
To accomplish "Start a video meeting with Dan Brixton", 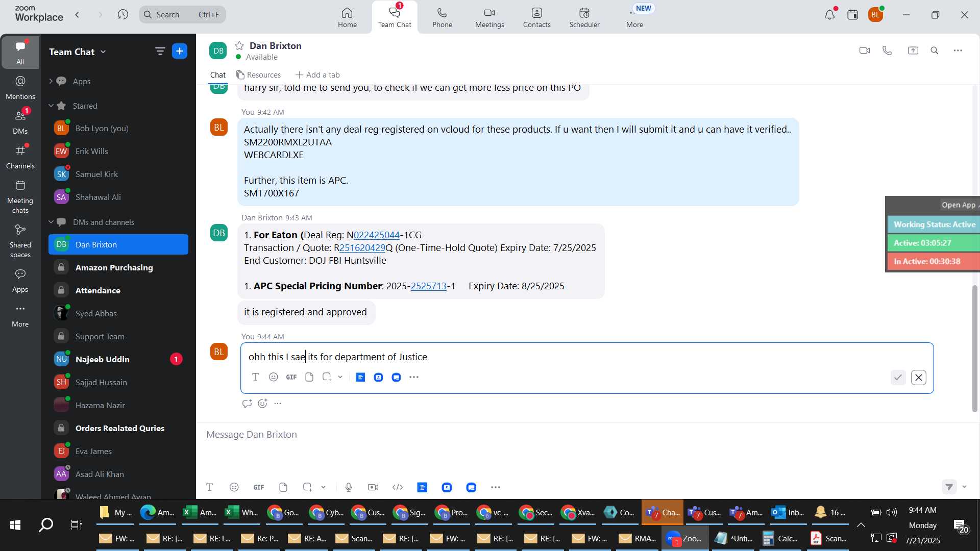I will point(864,51).
